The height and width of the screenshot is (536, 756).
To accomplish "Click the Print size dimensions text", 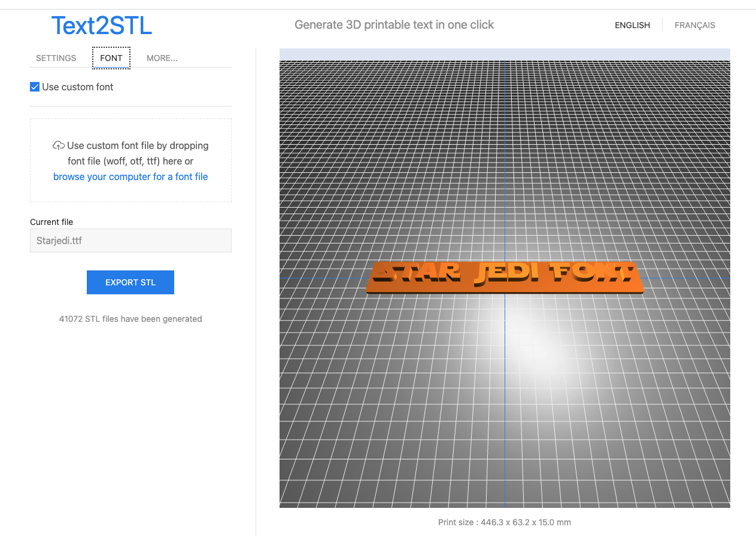I will click(505, 522).
